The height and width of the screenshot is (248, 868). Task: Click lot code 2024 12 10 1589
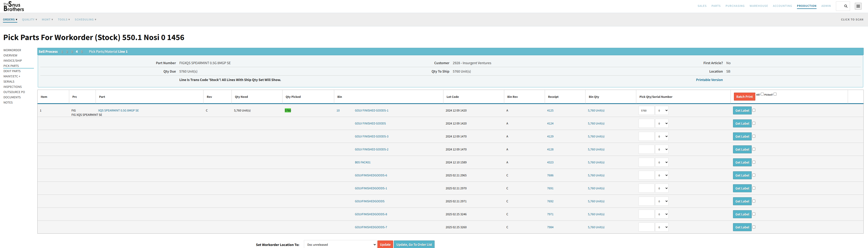click(456, 162)
